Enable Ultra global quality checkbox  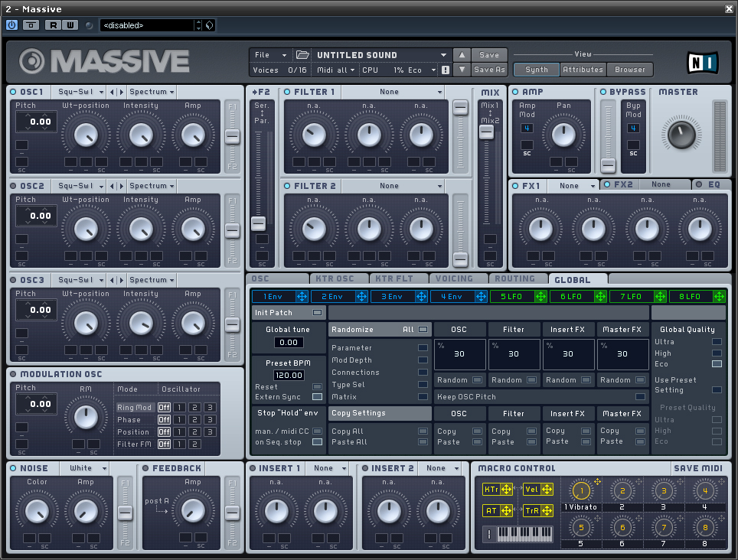(x=717, y=342)
